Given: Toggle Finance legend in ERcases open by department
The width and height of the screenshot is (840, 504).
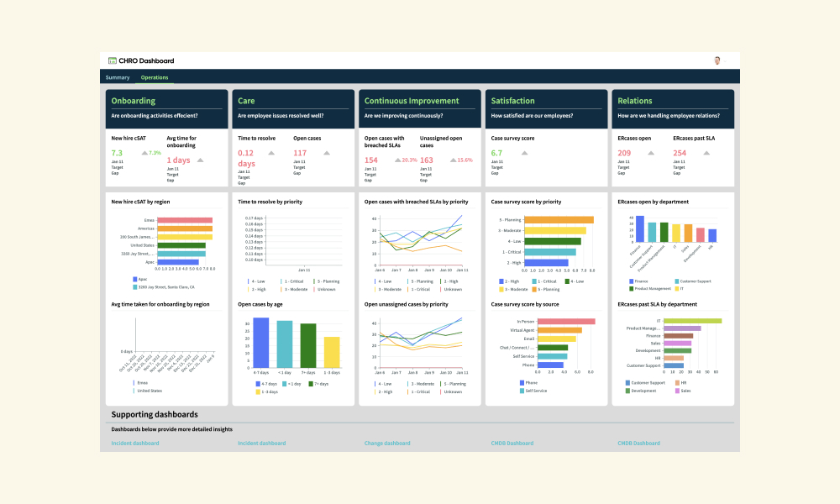Looking at the screenshot, I should pyautogui.click(x=638, y=281).
